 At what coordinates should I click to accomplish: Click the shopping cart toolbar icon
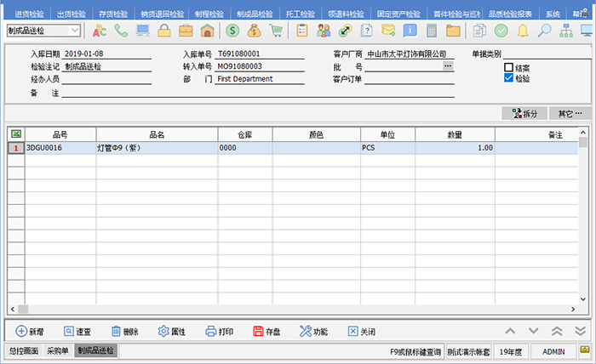pyautogui.click(x=276, y=31)
